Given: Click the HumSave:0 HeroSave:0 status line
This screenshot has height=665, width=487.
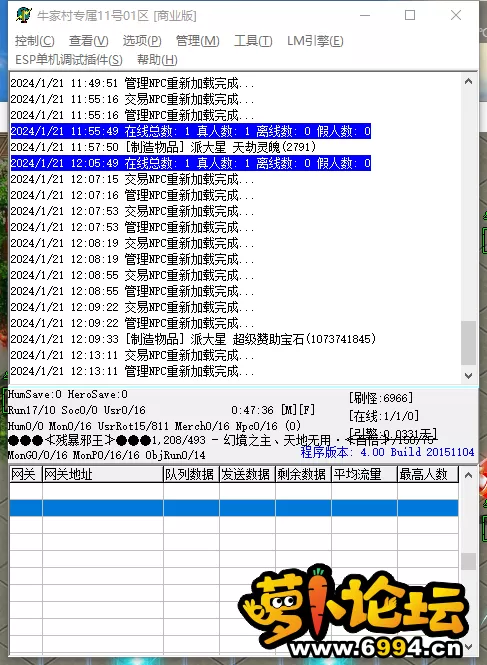Looking at the screenshot, I should [67, 394].
